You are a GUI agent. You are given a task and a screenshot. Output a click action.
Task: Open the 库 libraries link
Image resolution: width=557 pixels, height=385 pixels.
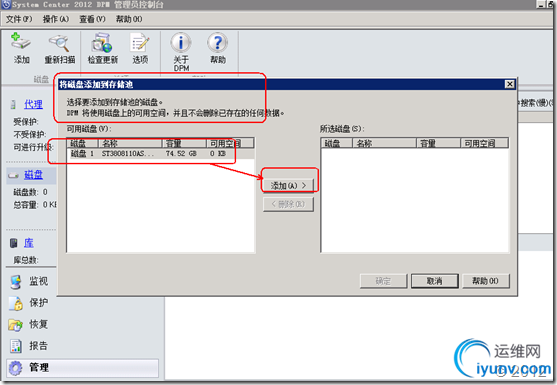pyautogui.click(x=29, y=243)
